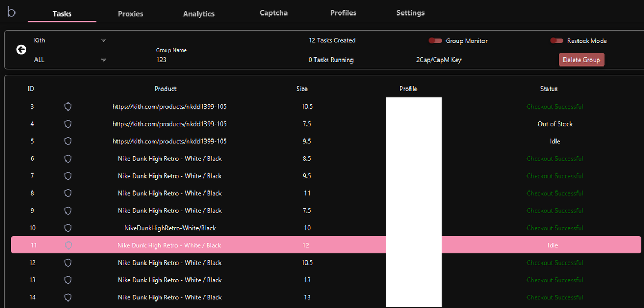The height and width of the screenshot is (308, 644).
Task: Click shield icon on task 3 row
Action: (68, 107)
